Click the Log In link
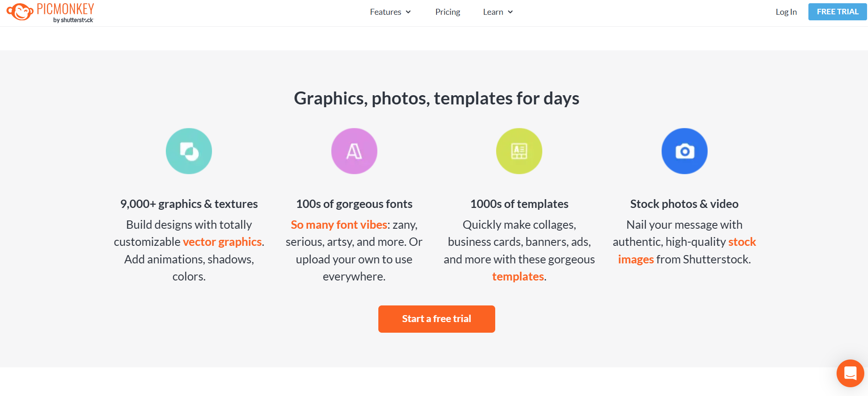 [x=786, y=12]
